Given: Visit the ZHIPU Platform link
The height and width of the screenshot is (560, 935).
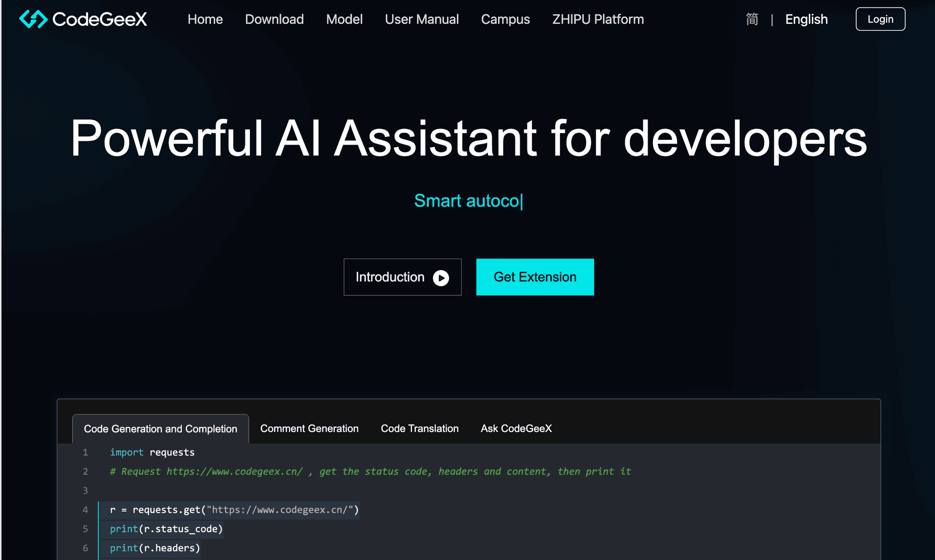Looking at the screenshot, I should (x=598, y=19).
